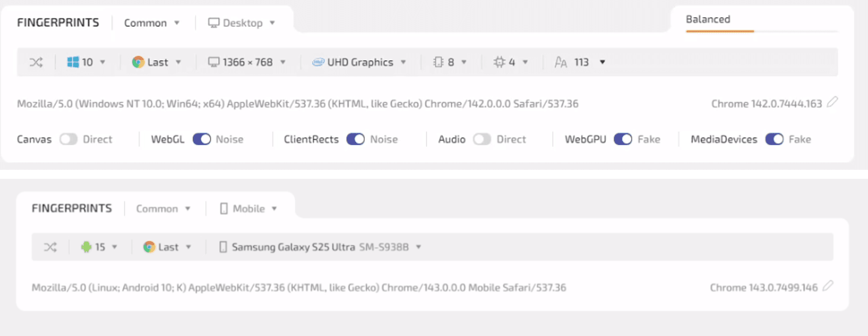Click the phone icon next to Mobile
Viewport: 868px width, 336px height.
(x=224, y=208)
